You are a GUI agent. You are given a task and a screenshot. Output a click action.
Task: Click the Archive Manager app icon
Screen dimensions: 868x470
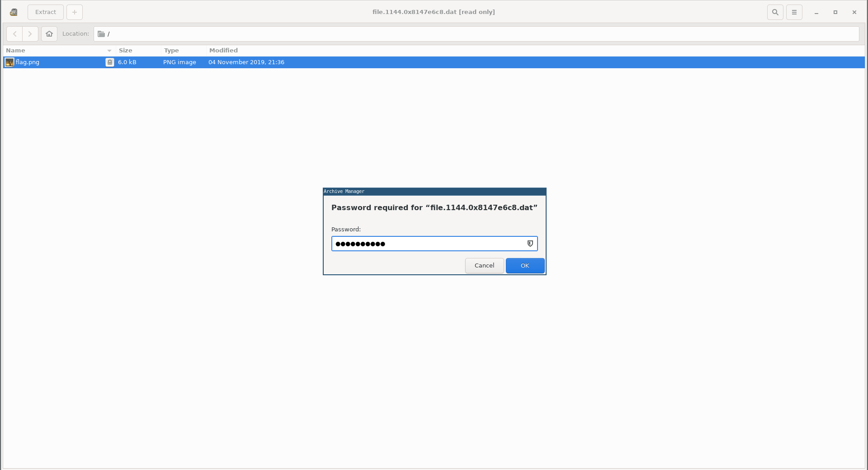(x=14, y=12)
